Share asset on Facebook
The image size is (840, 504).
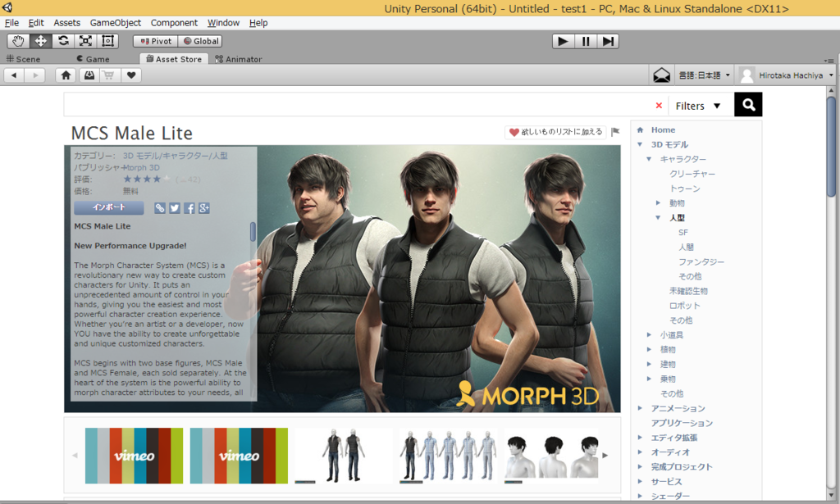point(189,208)
